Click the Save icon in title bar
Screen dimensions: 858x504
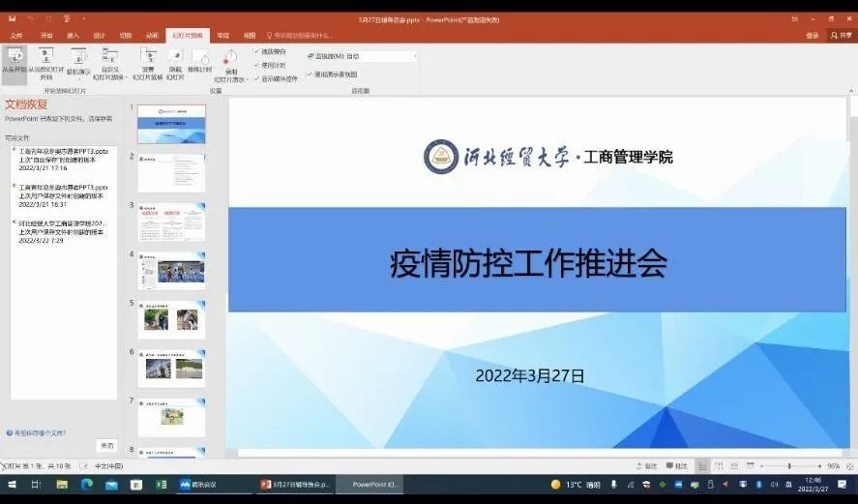point(13,18)
